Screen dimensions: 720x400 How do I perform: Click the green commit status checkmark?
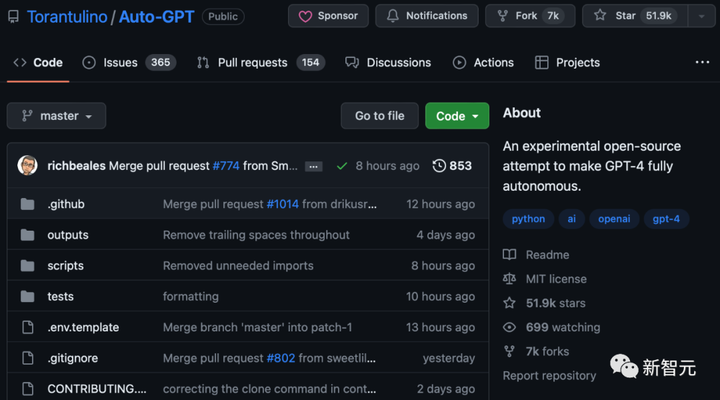[x=342, y=165]
